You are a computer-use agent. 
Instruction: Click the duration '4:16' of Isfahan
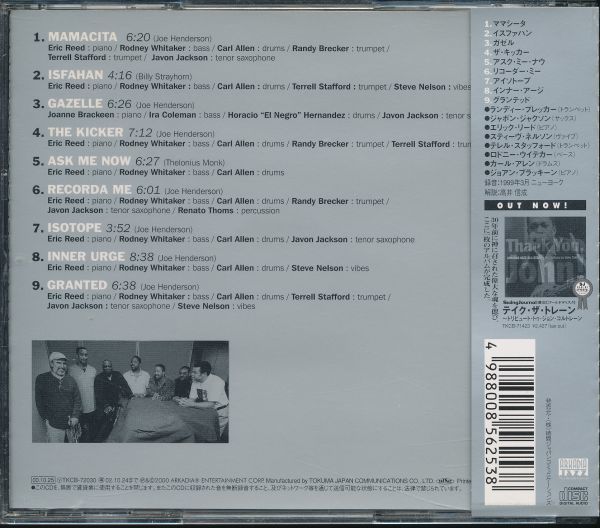pyautogui.click(x=120, y=75)
